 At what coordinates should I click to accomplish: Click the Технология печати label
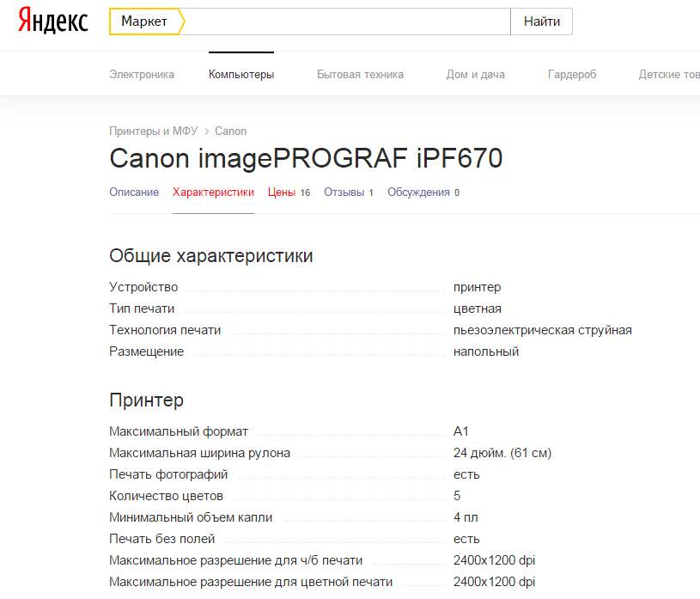point(165,330)
